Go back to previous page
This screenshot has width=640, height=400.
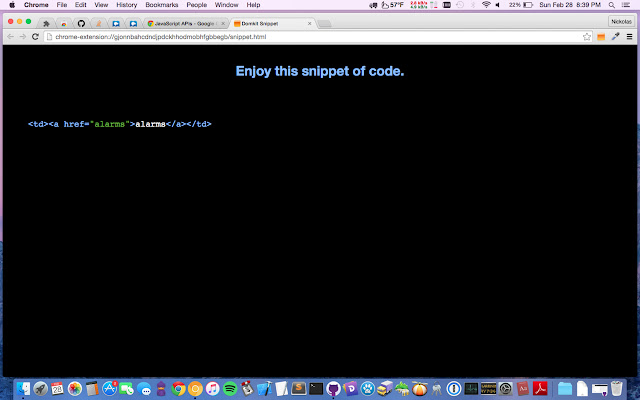(10, 37)
